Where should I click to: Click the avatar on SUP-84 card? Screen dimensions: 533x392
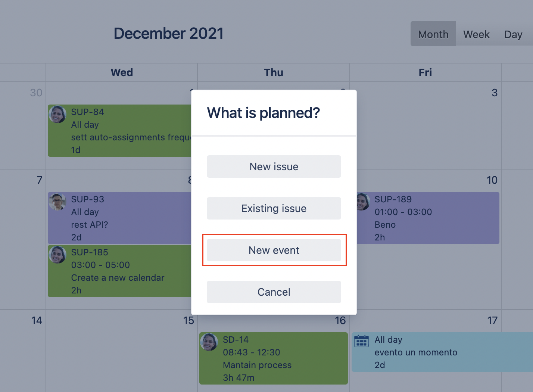pos(57,114)
